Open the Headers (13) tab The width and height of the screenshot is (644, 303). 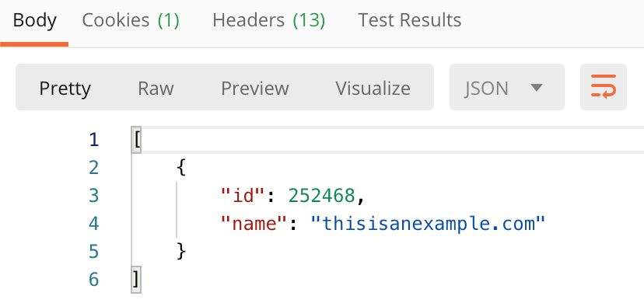click(269, 20)
